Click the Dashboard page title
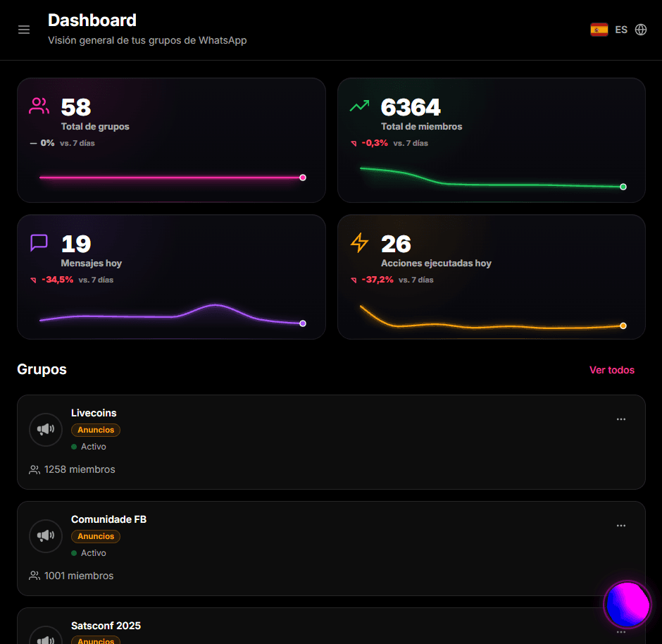This screenshot has height=644, width=662. [92, 20]
